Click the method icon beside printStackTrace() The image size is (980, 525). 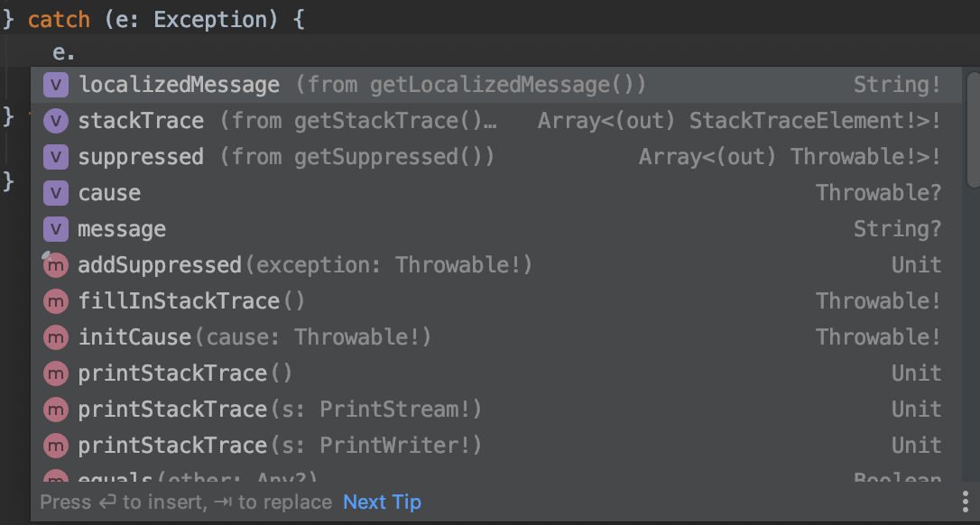pyautogui.click(x=56, y=373)
